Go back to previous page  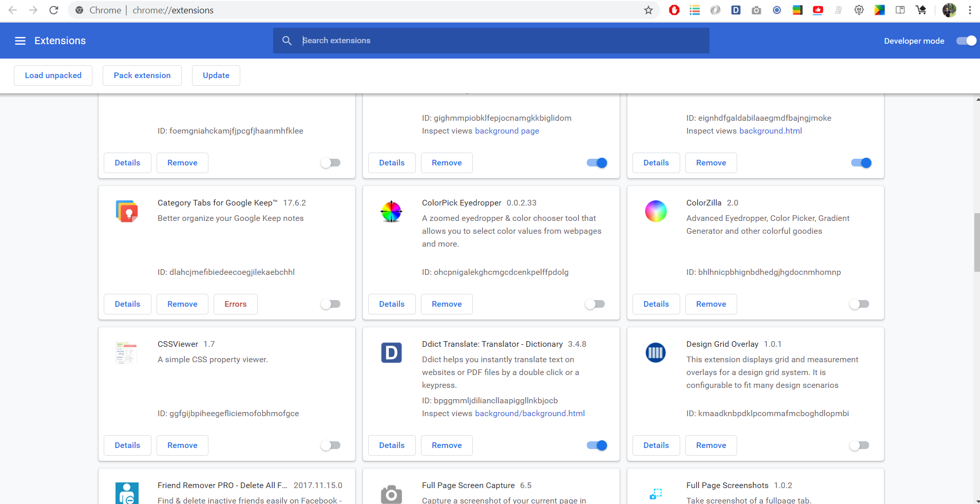click(x=13, y=10)
